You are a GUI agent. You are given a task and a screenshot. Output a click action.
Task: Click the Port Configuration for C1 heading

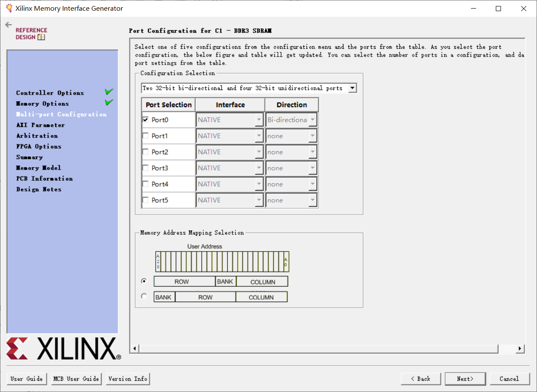200,31
